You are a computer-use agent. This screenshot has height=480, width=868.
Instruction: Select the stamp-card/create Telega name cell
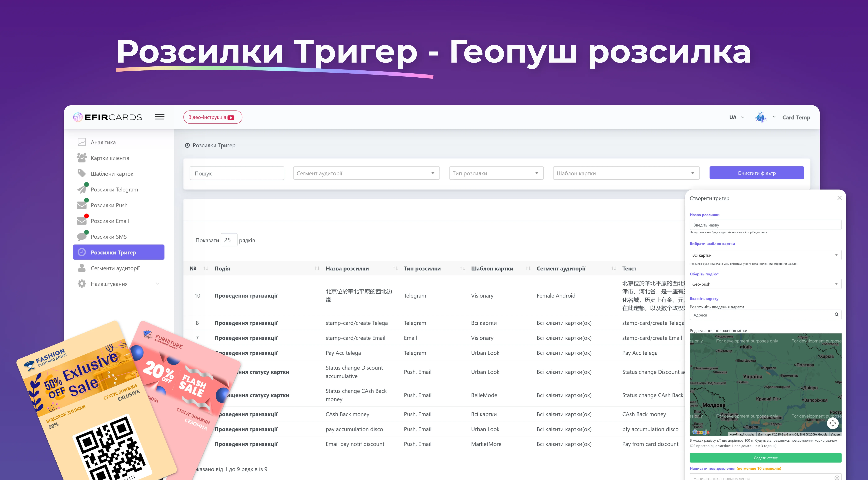pyautogui.click(x=356, y=323)
